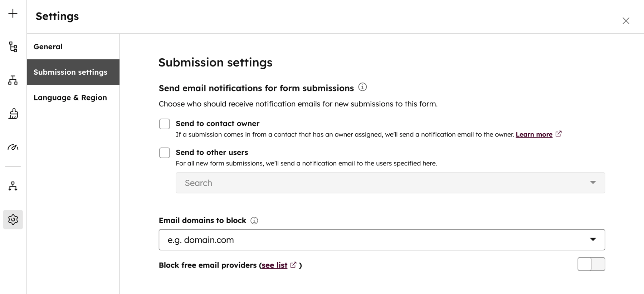Click the info icon next to Email domains to block
This screenshot has width=644, height=294.
pos(254,220)
